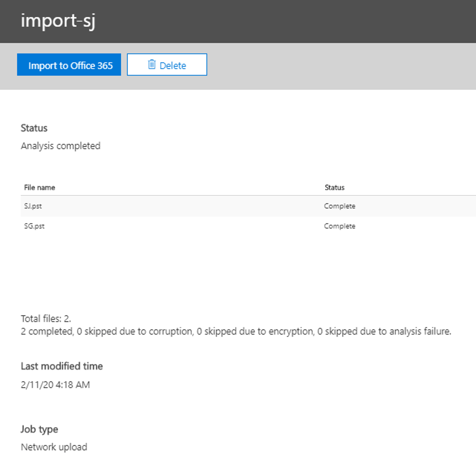
Task: Sort by the File name column header
Action: (40, 187)
